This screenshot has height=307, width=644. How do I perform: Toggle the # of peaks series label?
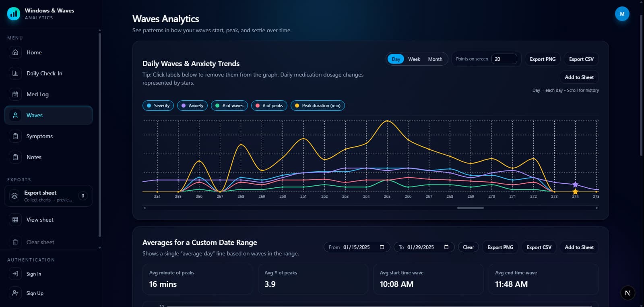pos(269,106)
